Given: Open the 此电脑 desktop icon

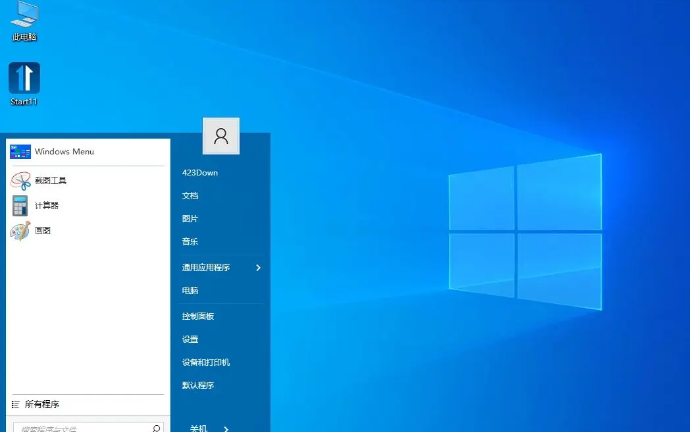Looking at the screenshot, I should [24, 21].
